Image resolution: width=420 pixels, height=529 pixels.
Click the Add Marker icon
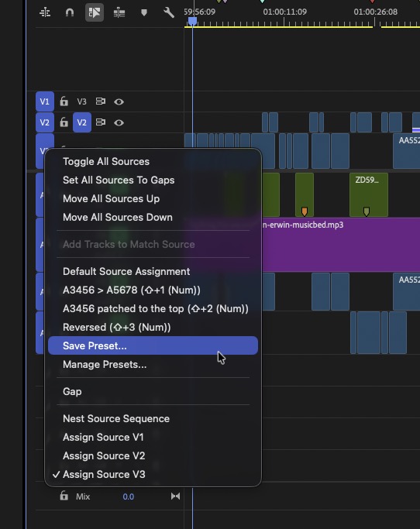coord(144,13)
